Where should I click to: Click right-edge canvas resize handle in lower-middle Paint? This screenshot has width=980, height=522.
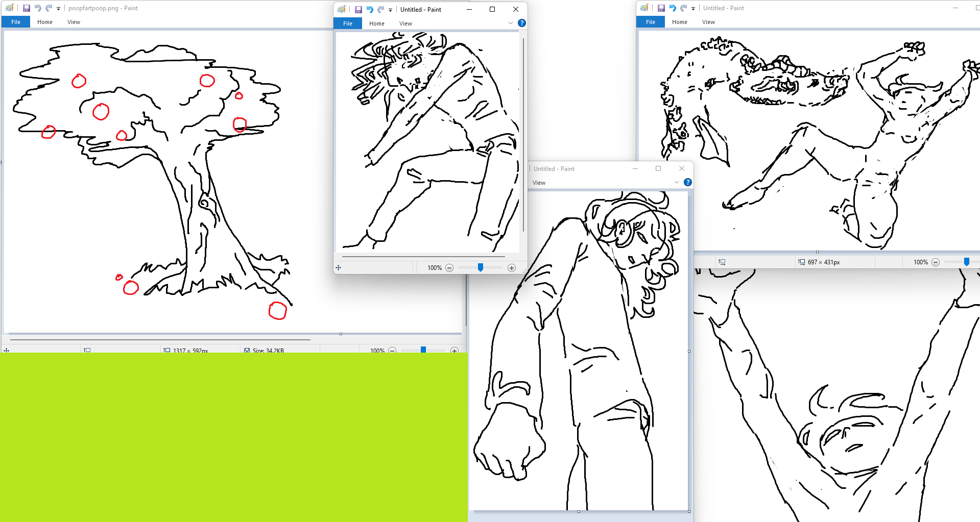pyautogui.click(x=689, y=351)
